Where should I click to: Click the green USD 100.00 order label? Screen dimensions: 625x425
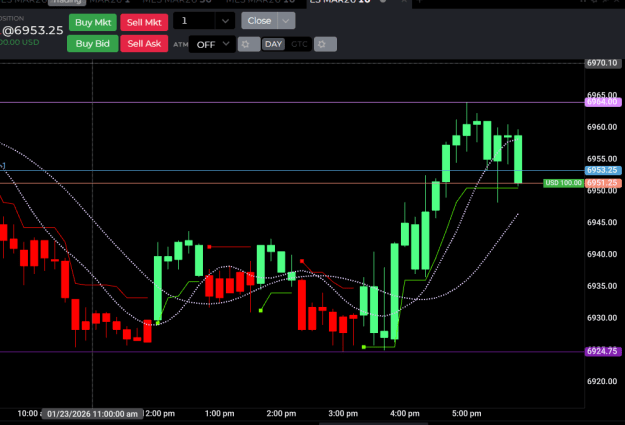click(x=563, y=183)
